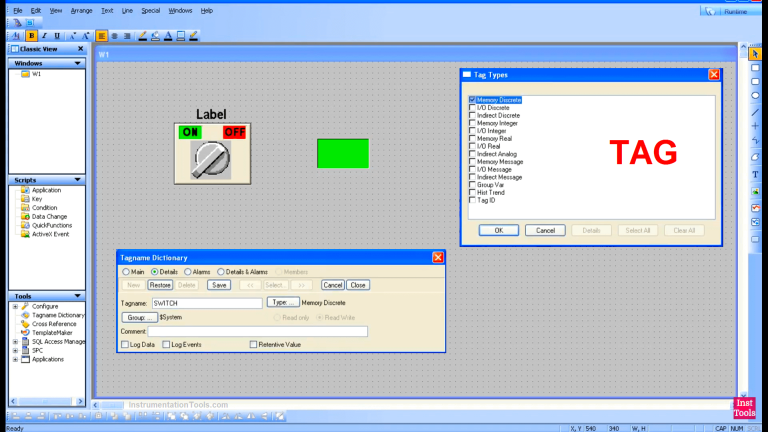Check the I/O Discrete tag type
Viewport: 768px width, 432px height.
pyautogui.click(x=472, y=108)
